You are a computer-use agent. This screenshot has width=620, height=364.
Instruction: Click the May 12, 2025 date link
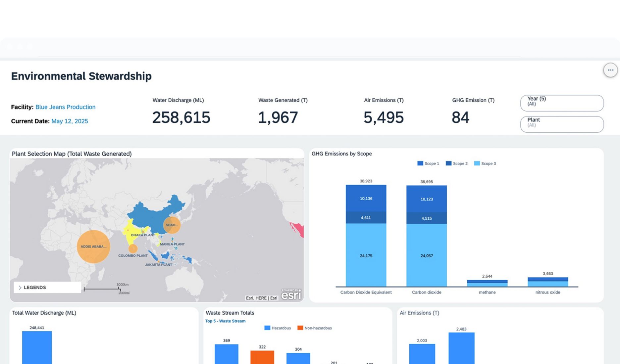(70, 121)
